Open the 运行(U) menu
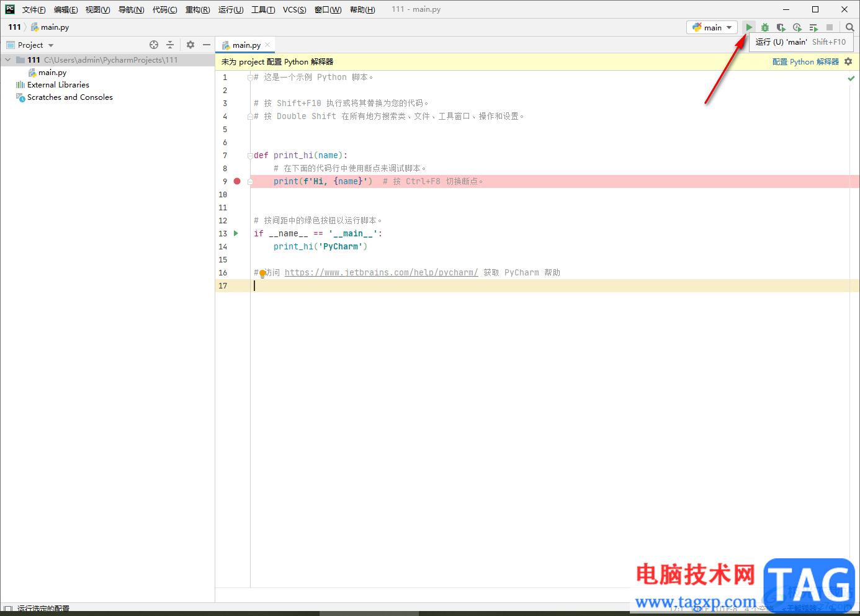This screenshot has width=860, height=616. (x=230, y=9)
